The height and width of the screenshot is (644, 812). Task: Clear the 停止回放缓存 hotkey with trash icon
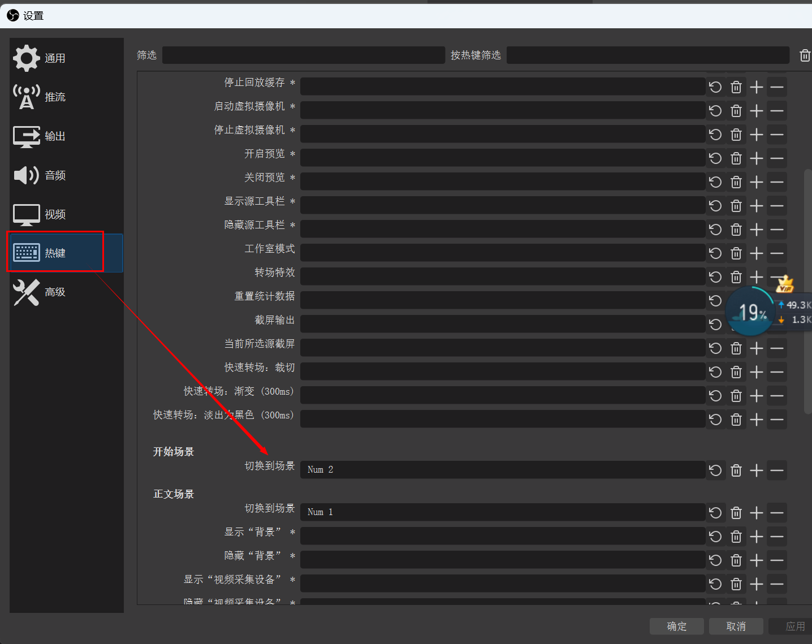coord(736,87)
